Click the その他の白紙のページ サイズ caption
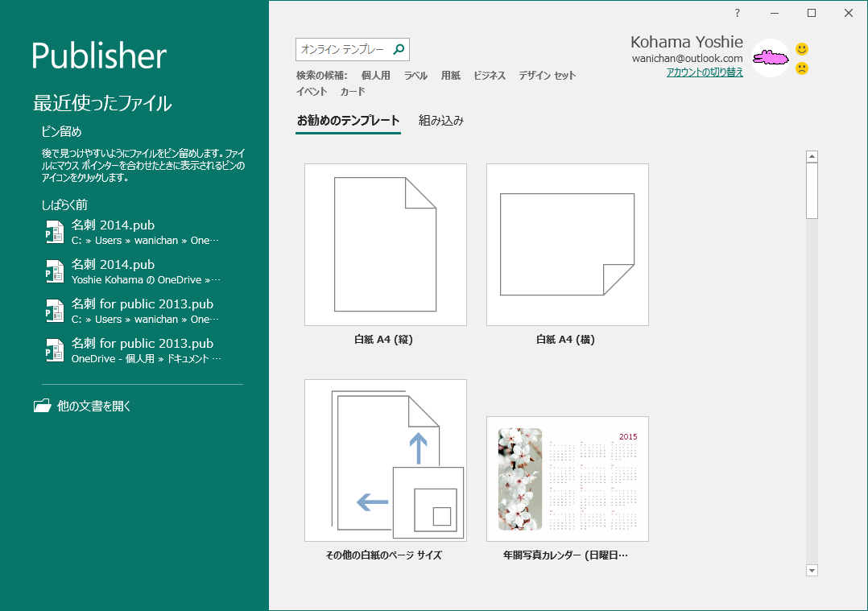 [x=383, y=555]
